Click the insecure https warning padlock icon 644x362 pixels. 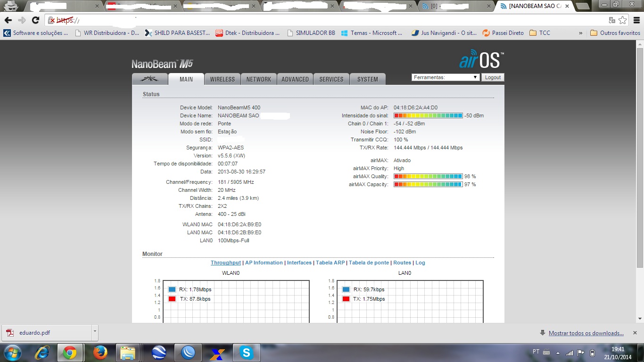pos(51,20)
